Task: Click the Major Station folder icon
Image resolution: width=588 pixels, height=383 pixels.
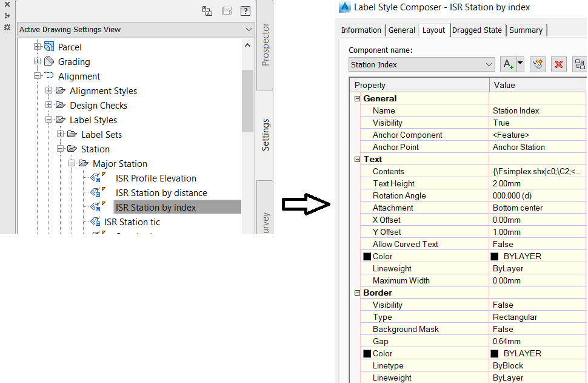Action: point(84,163)
